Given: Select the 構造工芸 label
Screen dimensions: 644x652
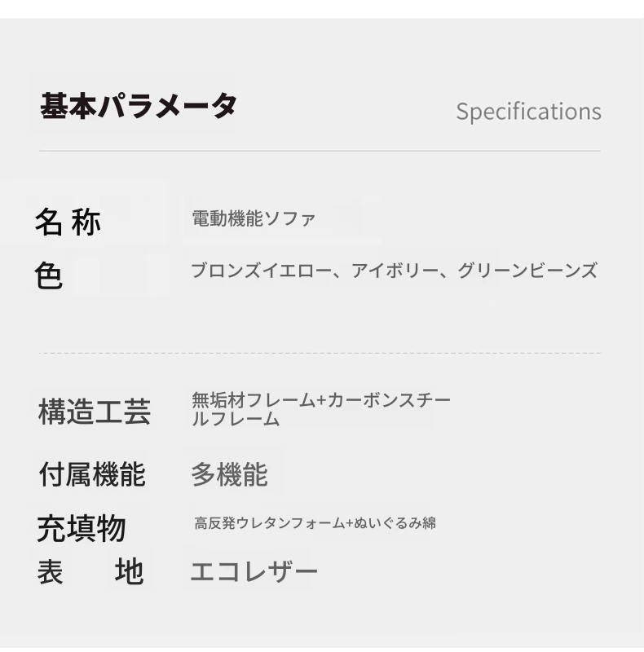Looking at the screenshot, I should click(x=94, y=412).
